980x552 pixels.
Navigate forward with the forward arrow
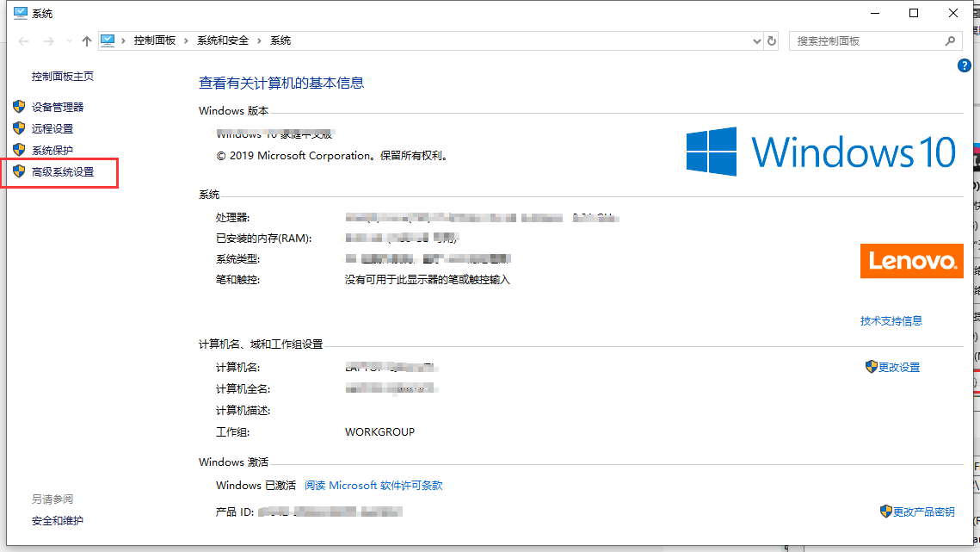point(48,41)
